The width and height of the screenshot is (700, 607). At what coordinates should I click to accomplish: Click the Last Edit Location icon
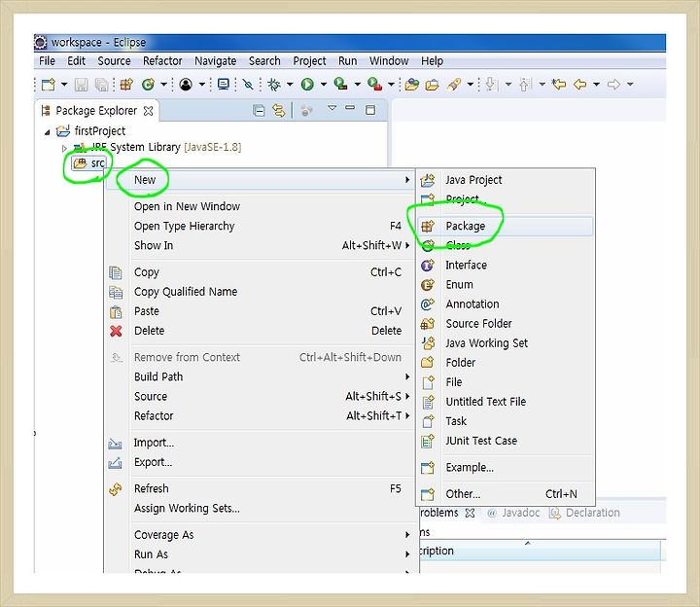click(x=558, y=84)
